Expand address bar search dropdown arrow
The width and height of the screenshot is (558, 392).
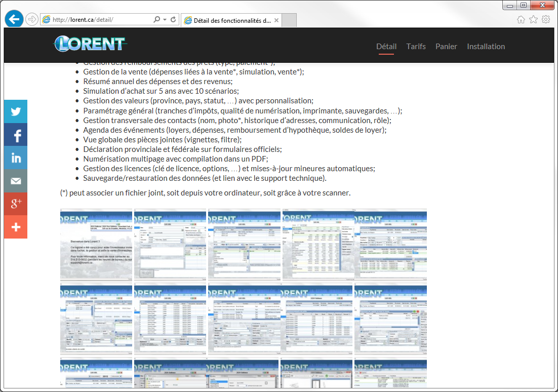tap(165, 20)
